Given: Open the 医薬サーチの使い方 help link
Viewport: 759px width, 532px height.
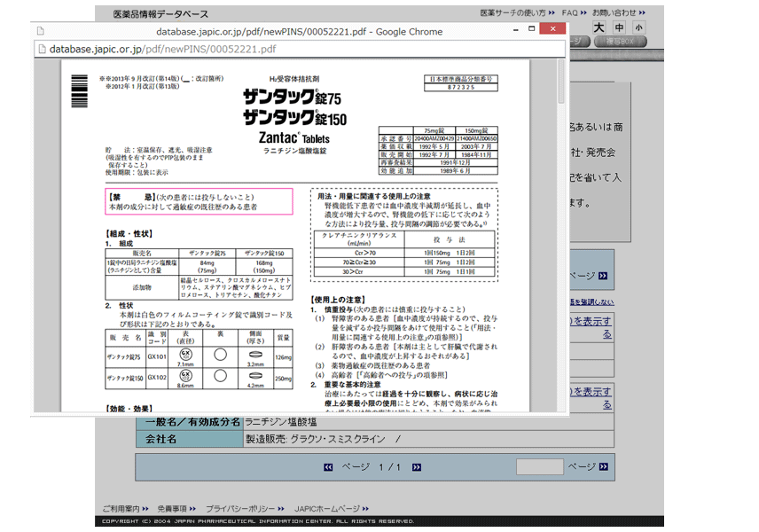Looking at the screenshot, I should pyautogui.click(x=518, y=12).
